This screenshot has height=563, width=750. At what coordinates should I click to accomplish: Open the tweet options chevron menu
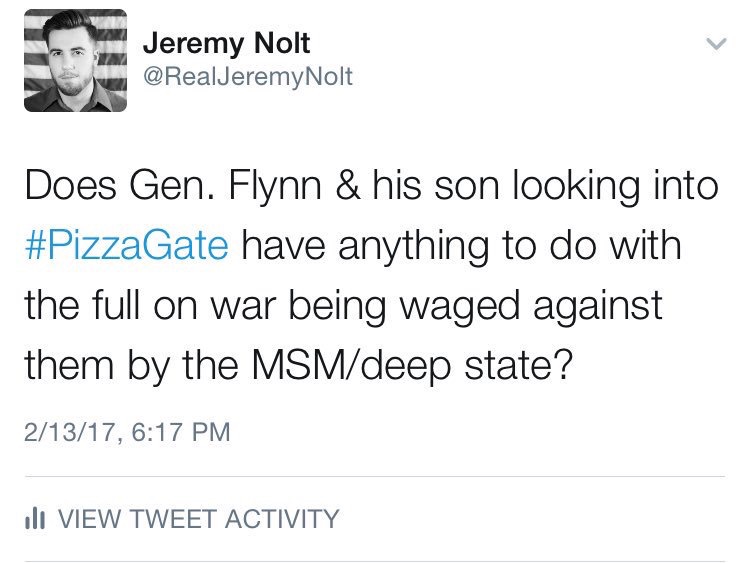(x=714, y=45)
